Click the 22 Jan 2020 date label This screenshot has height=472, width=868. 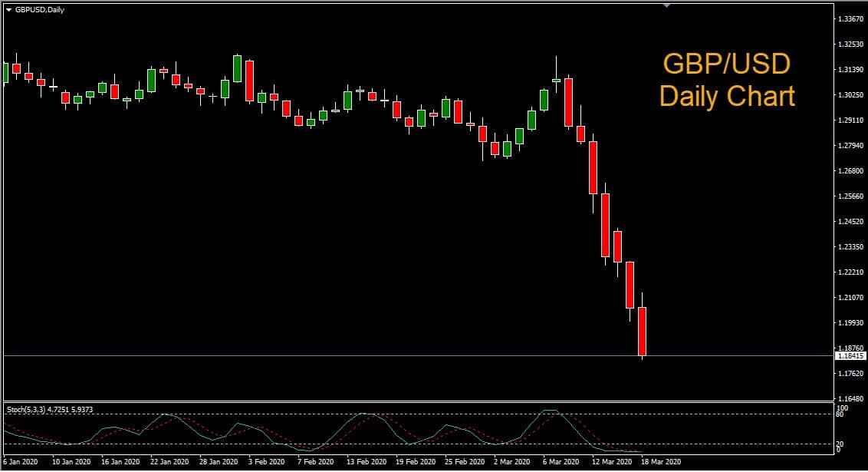click(169, 463)
